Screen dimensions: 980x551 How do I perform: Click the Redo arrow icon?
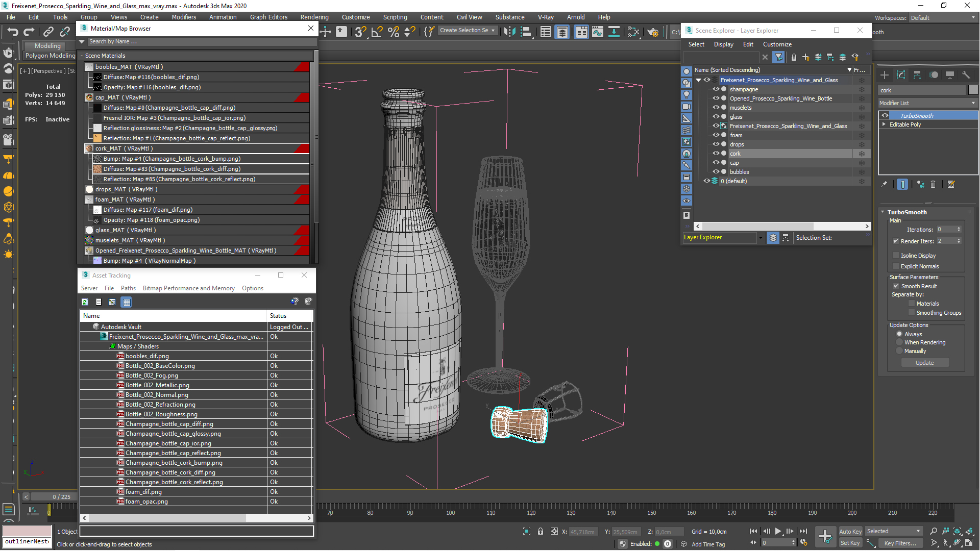tap(29, 32)
